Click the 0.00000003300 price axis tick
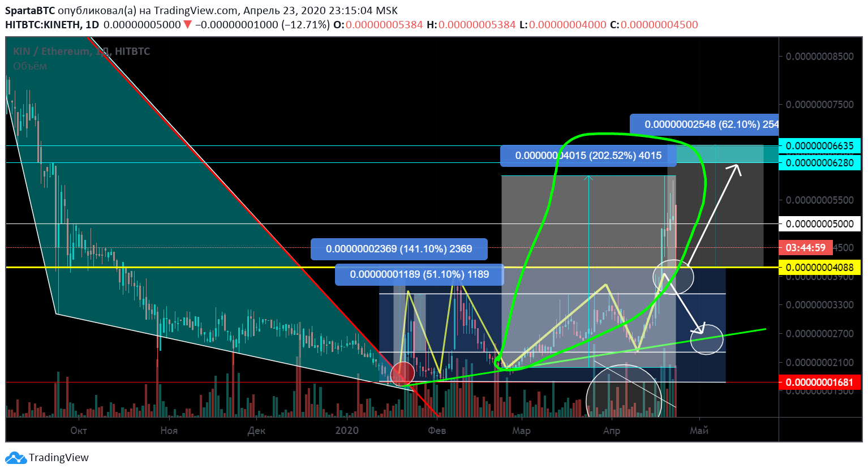This screenshot has width=868, height=473. (x=820, y=305)
